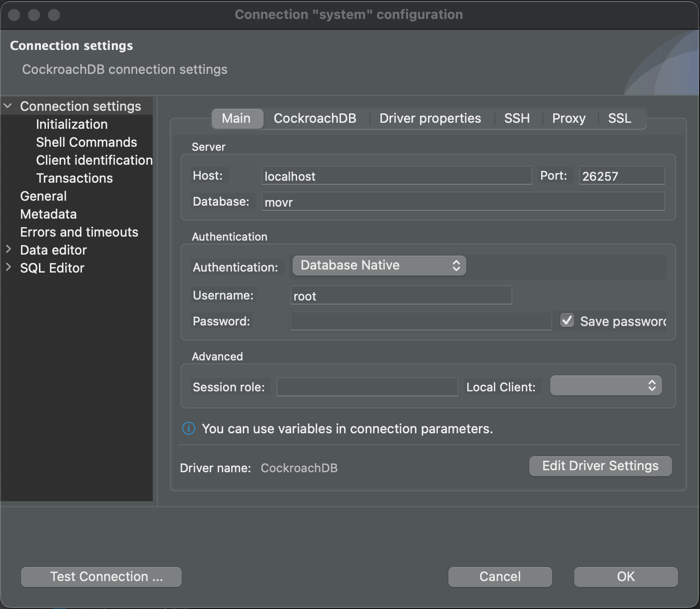700x609 pixels.
Task: Click the Test Connection button
Action: [101, 577]
